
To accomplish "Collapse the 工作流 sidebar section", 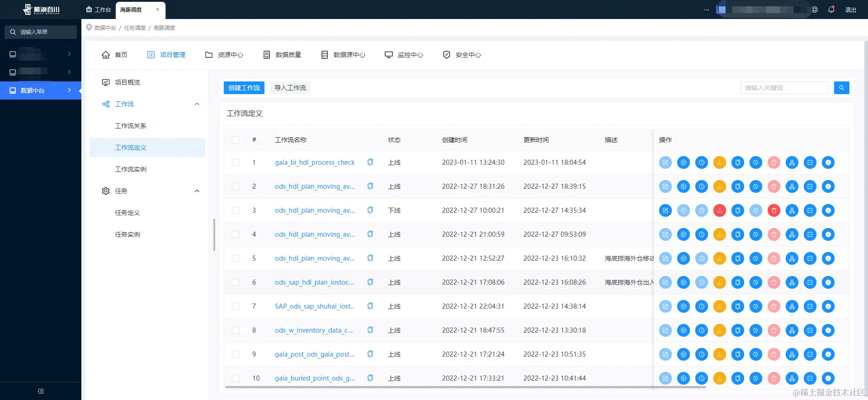I will [x=197, y=104].
